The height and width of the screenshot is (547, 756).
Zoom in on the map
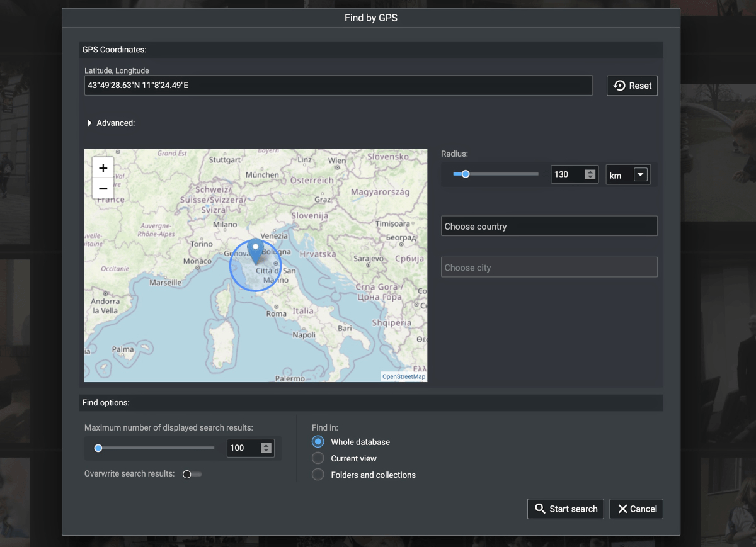point(103,167)
